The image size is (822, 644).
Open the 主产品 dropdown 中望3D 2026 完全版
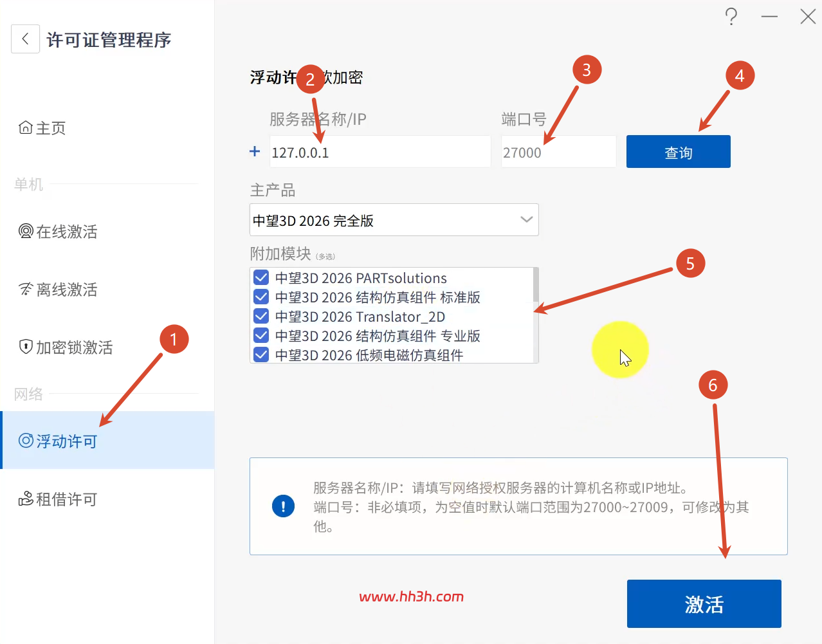pos(394,220)
